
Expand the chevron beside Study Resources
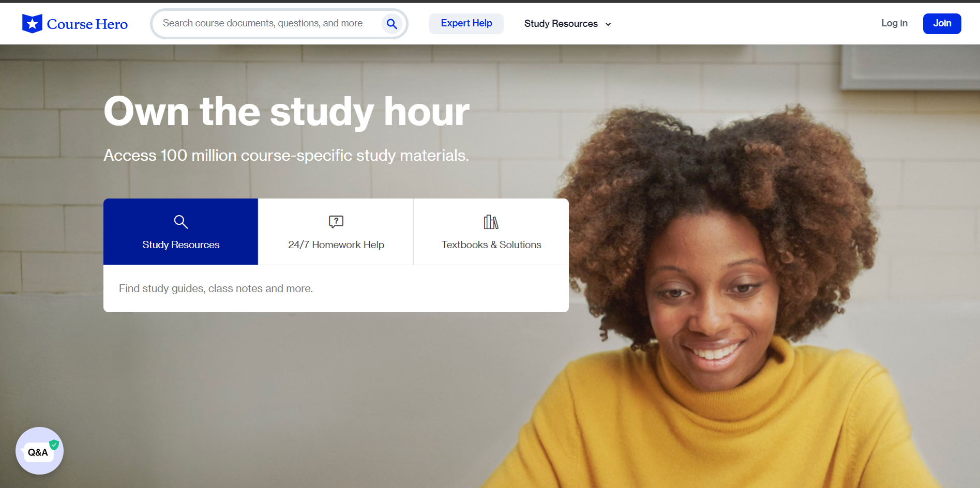coord(608,24)
